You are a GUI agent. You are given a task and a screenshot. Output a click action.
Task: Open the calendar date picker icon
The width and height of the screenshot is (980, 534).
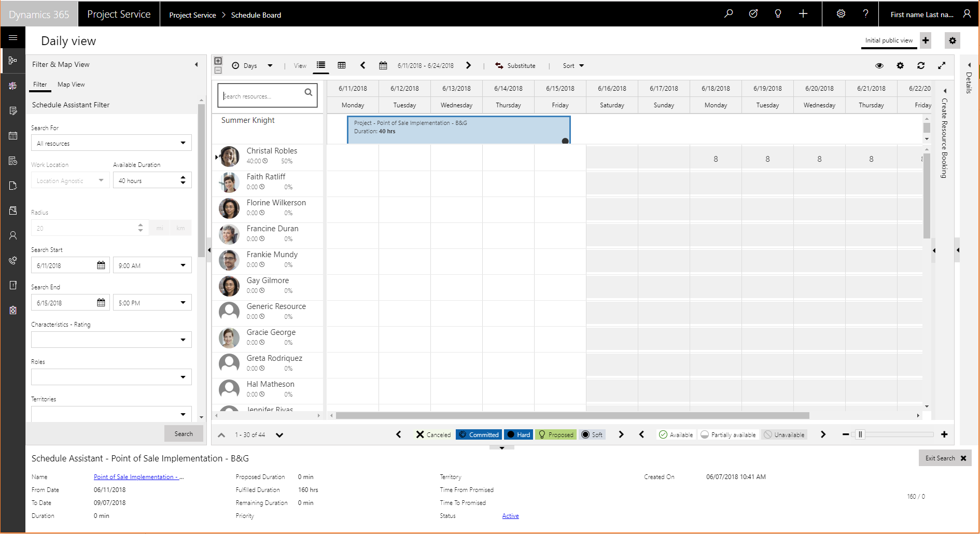coord(383,65)
